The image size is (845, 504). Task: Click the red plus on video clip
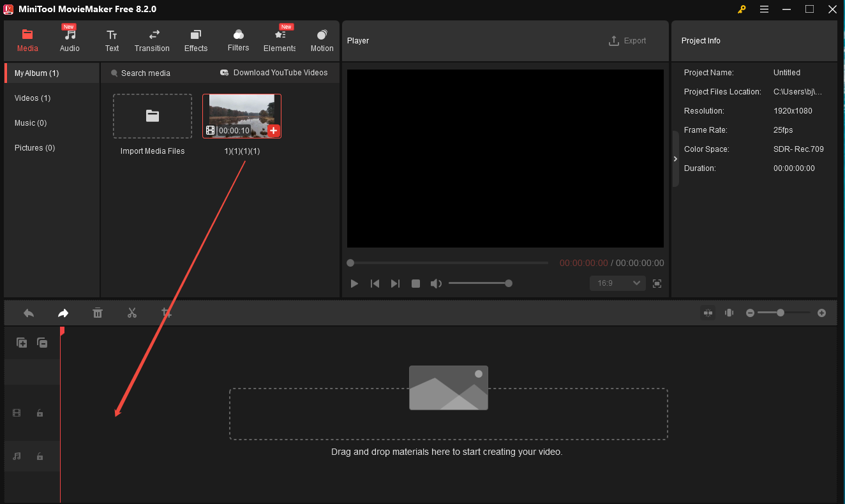point(274,131)
